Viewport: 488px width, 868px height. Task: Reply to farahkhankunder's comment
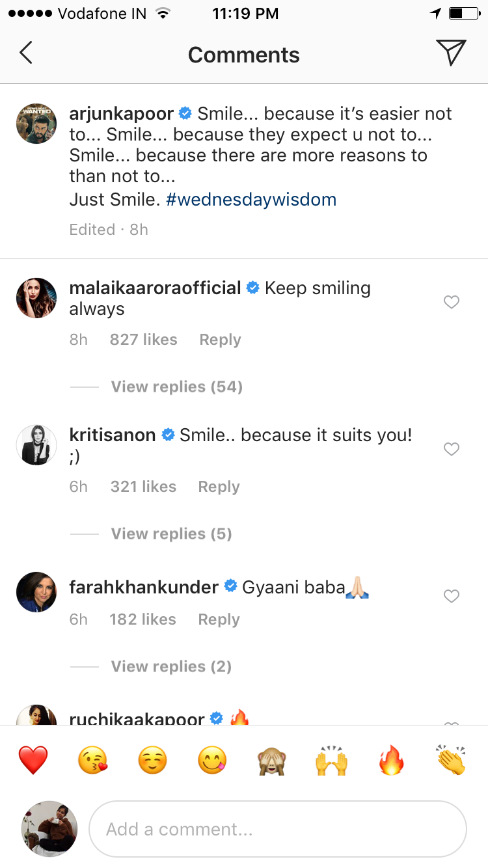tap(219, 619)
